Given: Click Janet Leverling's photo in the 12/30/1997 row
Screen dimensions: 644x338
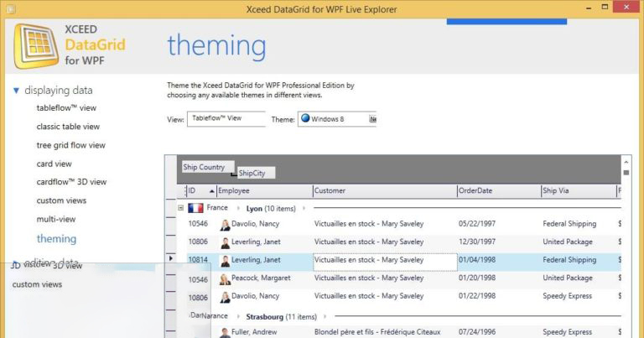Looking at the screenshot, I should pyautogui.click(x=225, y=242).
